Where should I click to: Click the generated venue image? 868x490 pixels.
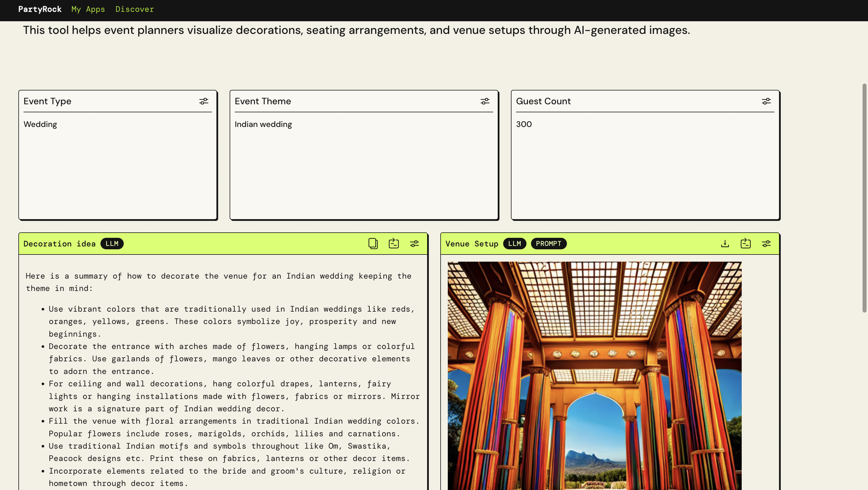[594, 374]
